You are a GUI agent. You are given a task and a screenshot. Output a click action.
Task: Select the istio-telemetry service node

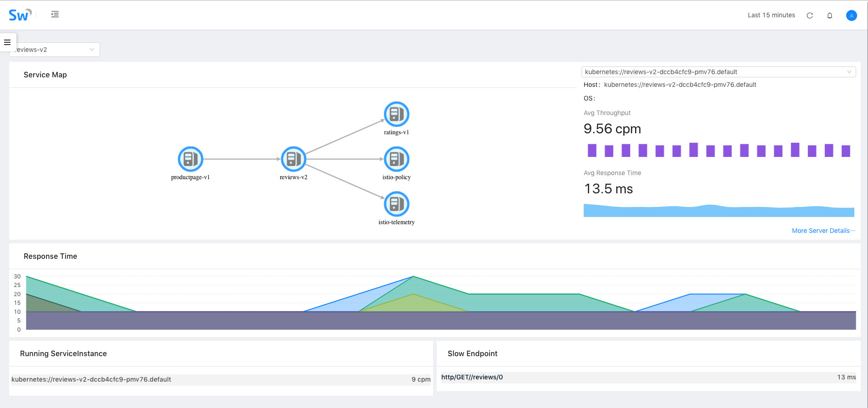click(396, 204)
